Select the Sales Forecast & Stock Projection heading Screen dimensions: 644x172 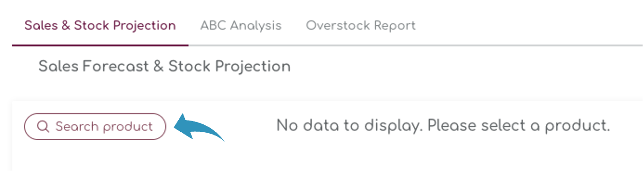pos(164,66)
